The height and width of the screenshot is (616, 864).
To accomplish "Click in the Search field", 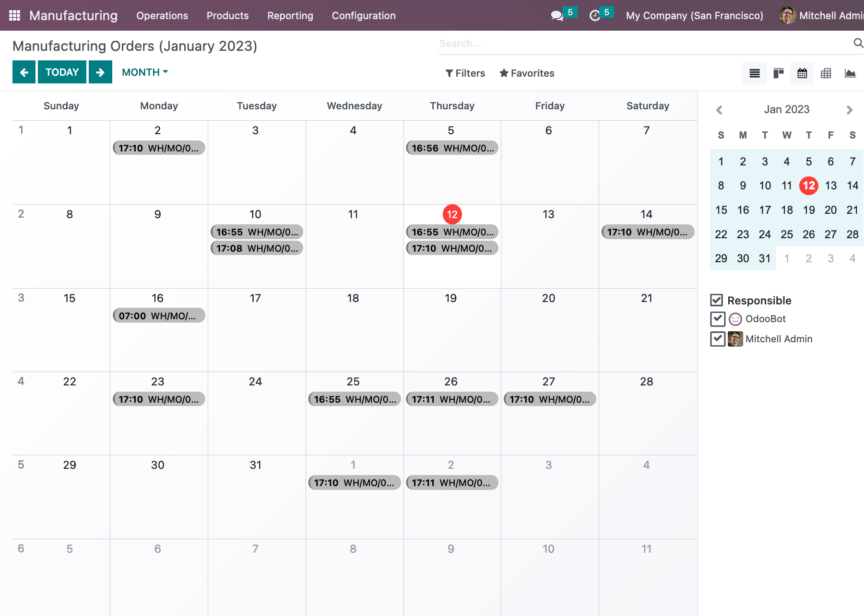I will pos(643,44).
